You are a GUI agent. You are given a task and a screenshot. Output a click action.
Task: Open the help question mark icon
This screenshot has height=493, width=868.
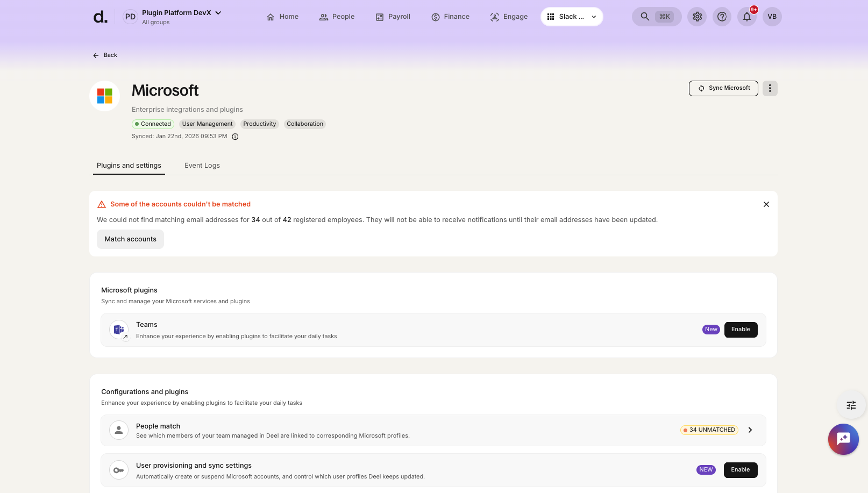click(x=722, y=17)
